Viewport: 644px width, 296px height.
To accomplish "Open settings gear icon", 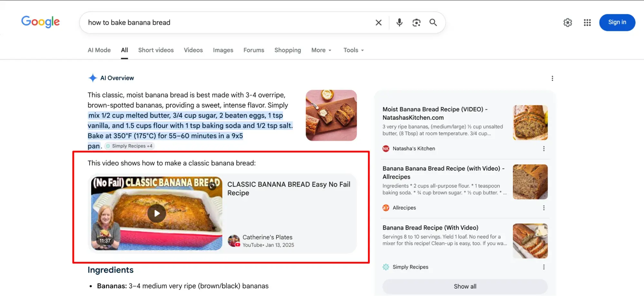I will (568, 23).
